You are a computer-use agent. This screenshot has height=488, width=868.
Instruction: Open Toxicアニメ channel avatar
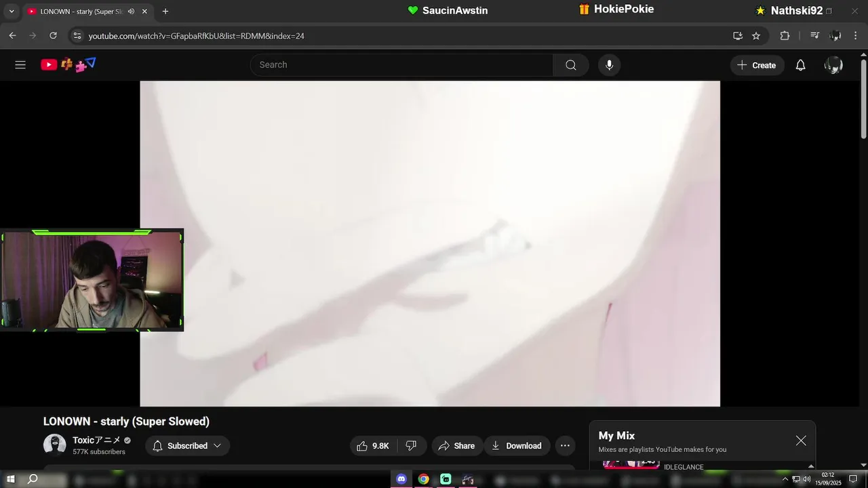[x=54, y=445]
